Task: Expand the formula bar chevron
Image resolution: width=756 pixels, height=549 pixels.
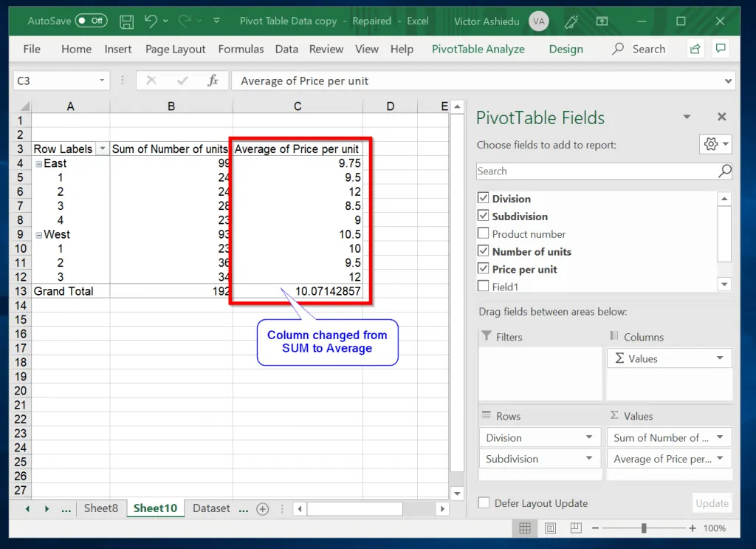Action: 728,81
